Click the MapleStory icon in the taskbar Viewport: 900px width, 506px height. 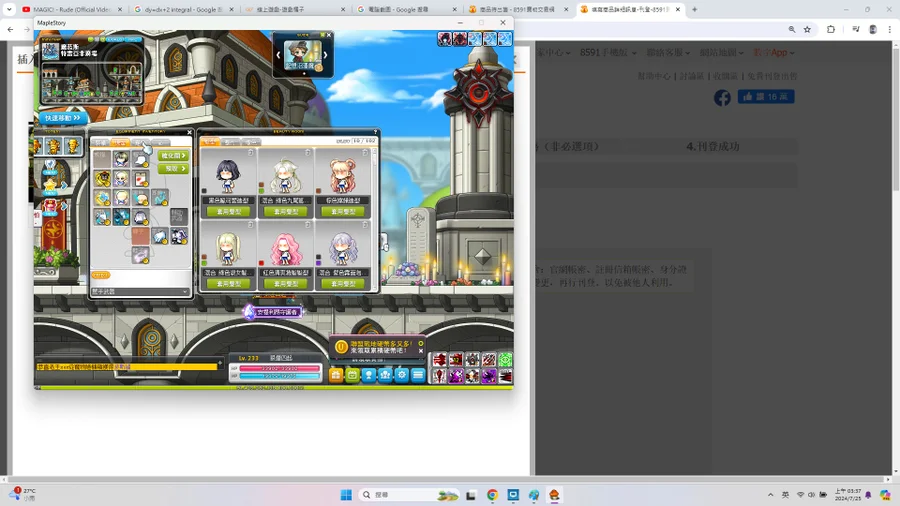coord(554,495)
